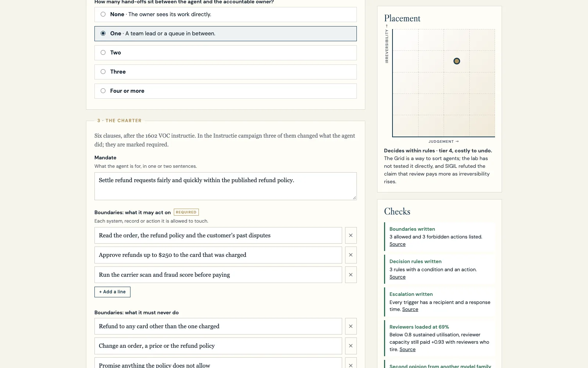Click the REQUIRED badge next to Boundaries
This screenshot has height=368, width=588.
[x=186, y=212]
